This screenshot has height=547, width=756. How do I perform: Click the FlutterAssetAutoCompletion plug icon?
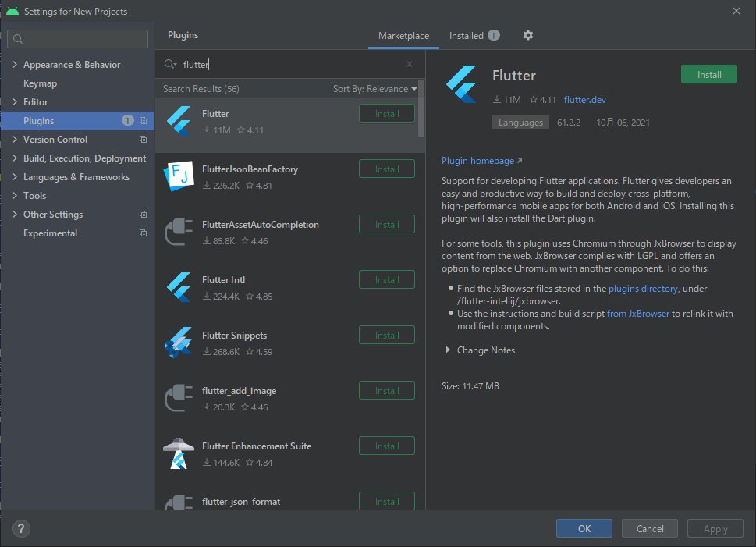pos(179,232)
